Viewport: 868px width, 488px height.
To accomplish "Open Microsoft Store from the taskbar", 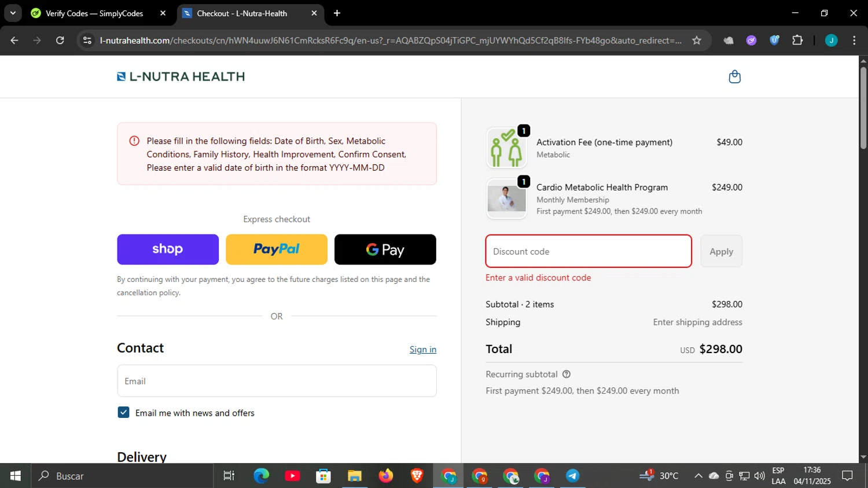I will (323, 476).
